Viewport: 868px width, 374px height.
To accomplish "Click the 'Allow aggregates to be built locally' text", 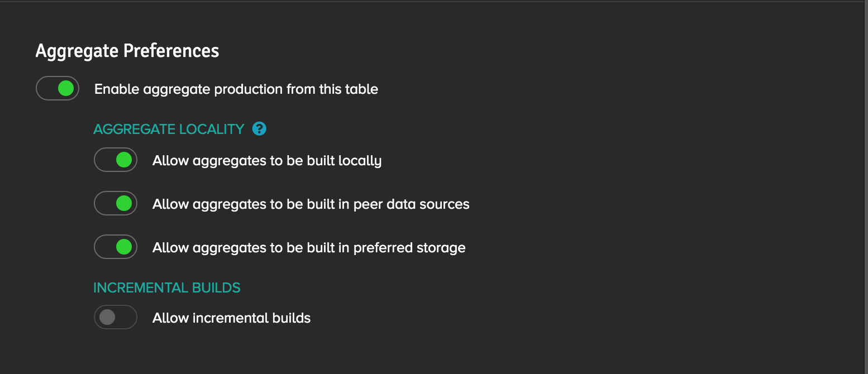I will (267, 161).
